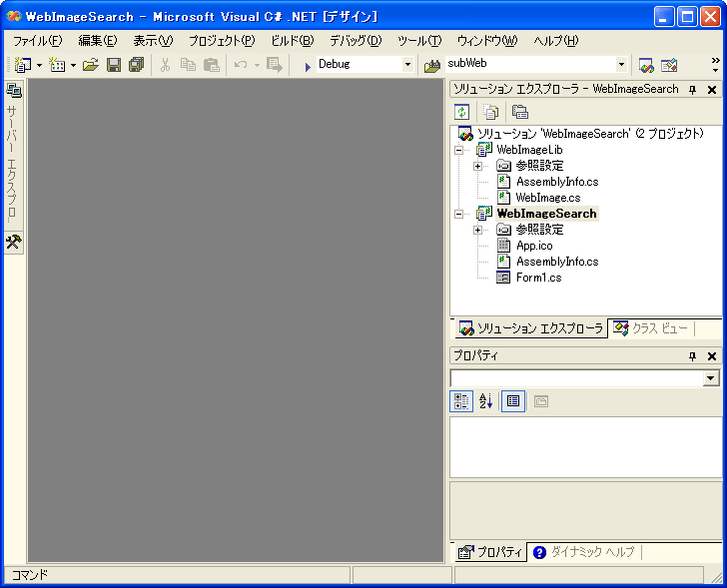Click the Alphabetical sort icon in Properties
This screenshot has height=588, width=727.
tap(485, 401)
